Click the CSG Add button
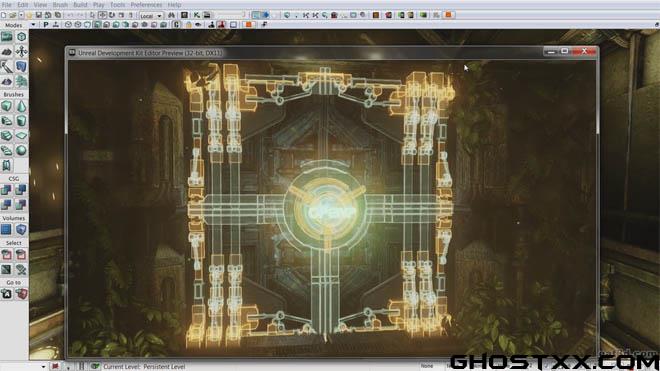The image size is (660, 371). [x=7, y=190]
